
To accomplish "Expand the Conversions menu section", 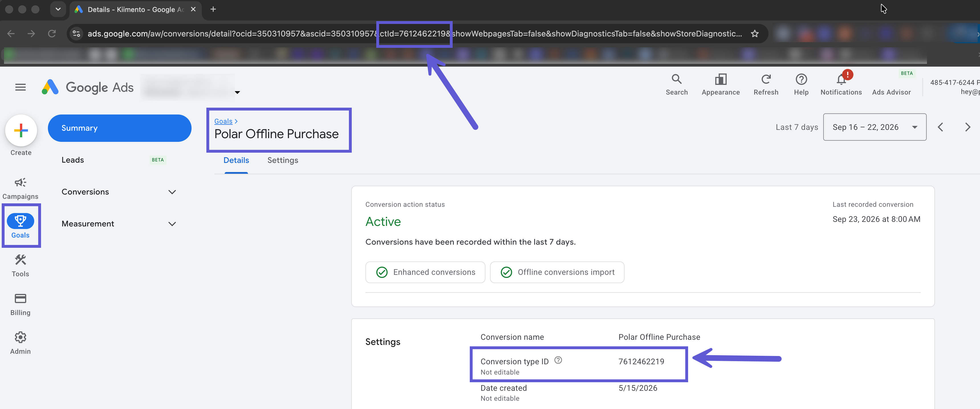I will click(x=119, y=192).
